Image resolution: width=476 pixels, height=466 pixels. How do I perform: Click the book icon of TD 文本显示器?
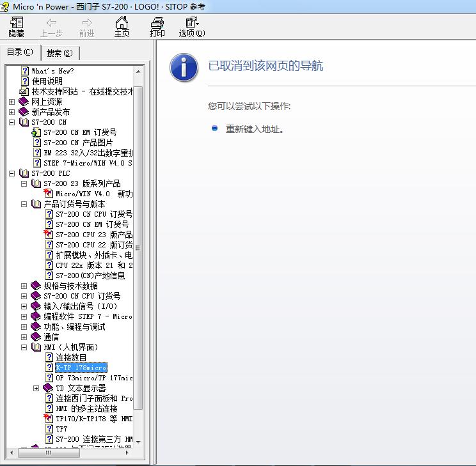pyautogui.click(x=48, y=388)
